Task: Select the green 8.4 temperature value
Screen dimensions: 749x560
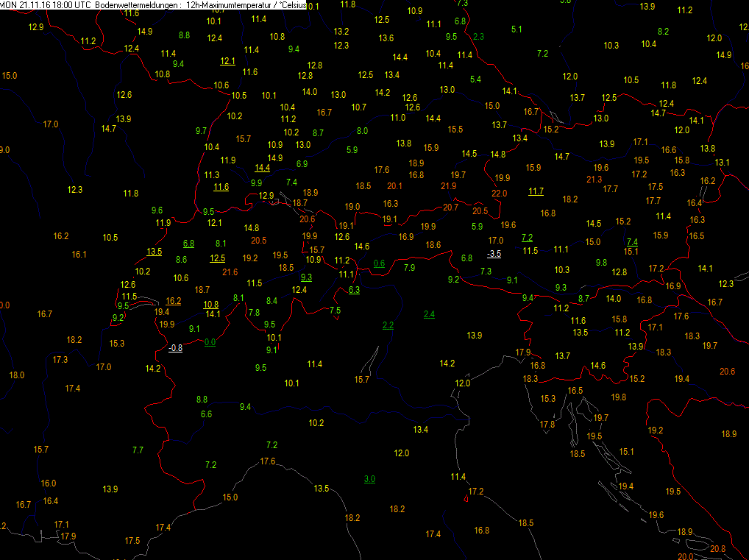Action: pyautogui.click(x=271, y=300)
